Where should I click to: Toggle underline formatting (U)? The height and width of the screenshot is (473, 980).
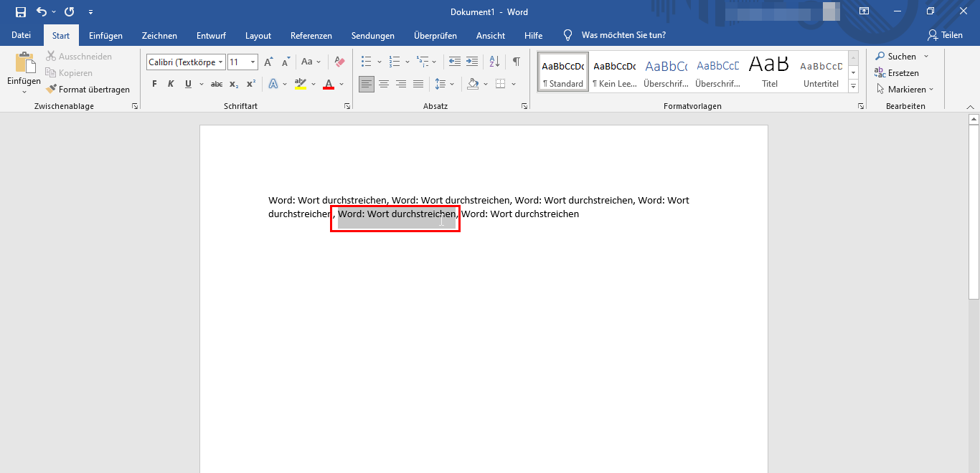tap(188, 85)
